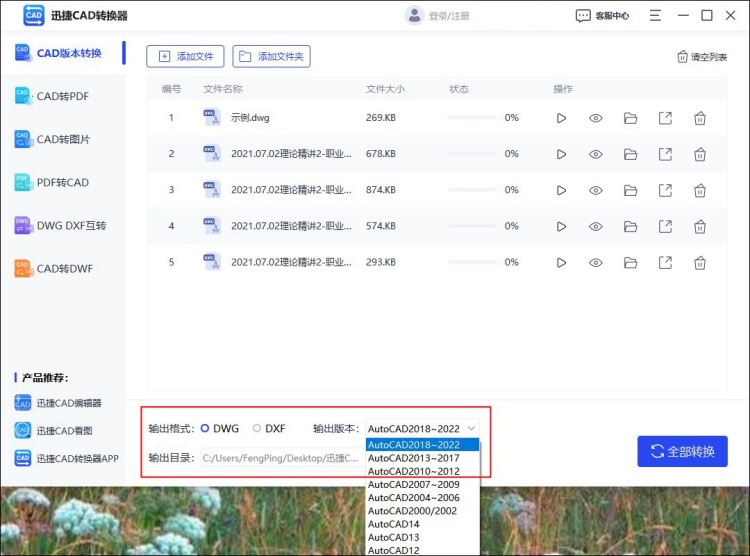The height and width of the screenshot is (556, 750).
Task: Choose AutoCAD14 from version list
Action: (422, 524)
